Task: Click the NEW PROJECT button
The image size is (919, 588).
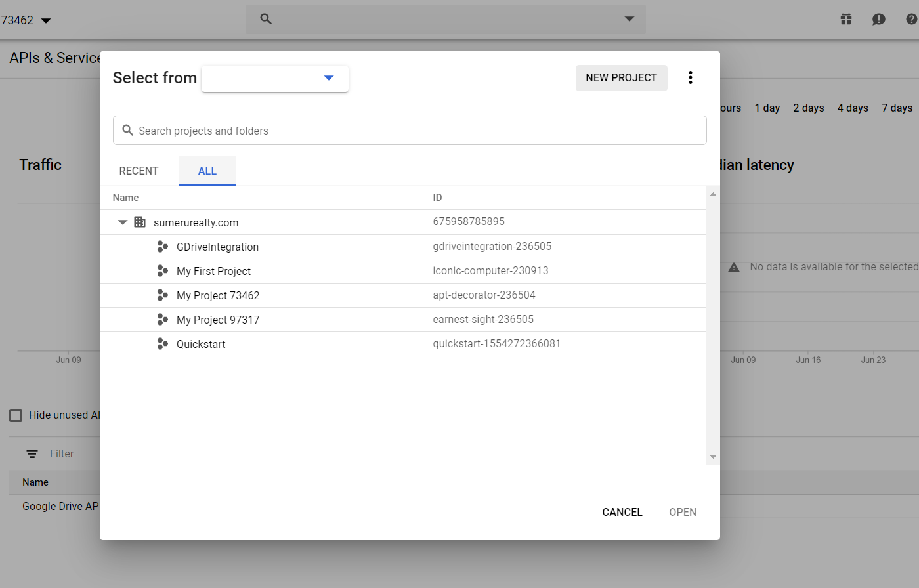Action: pos(622,77)
